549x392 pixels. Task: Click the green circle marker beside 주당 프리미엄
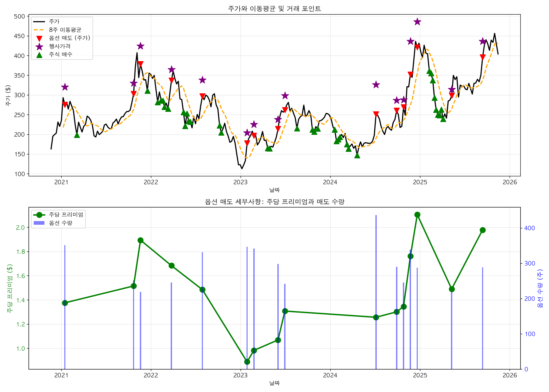coord(39,215)
